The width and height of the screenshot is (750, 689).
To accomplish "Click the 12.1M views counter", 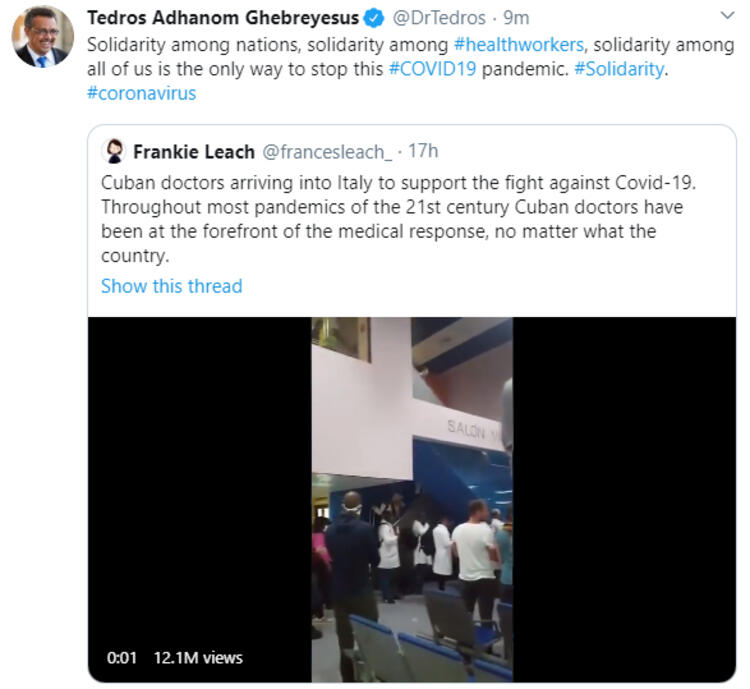I will (198, 658).
